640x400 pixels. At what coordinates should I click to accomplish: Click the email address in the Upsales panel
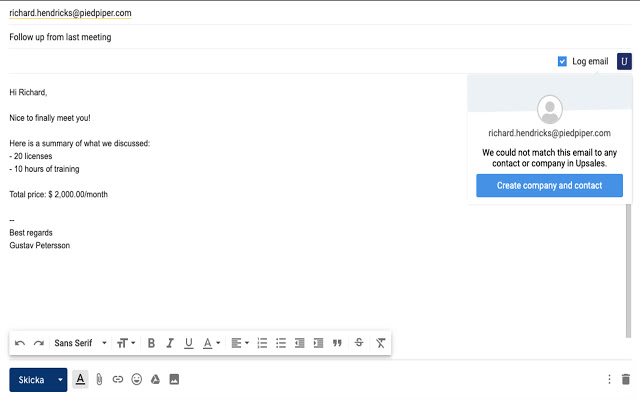click(549, 133)
